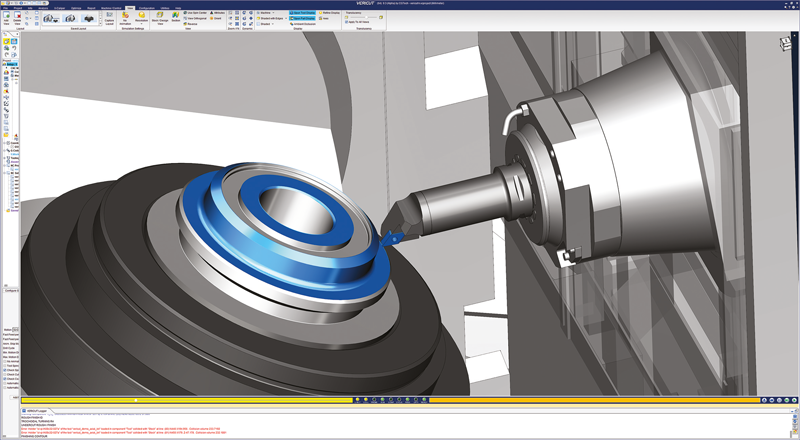This screenshot has height=440, width=800.
Task: Expand the saved layouts gallery arrow
Action: click(101, 23)
